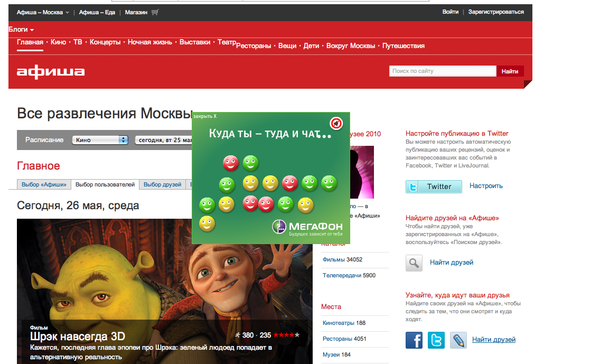Open the Телепередачи 5900 link
The height and width of the screenshot is (364, 600).
point(349,276)
